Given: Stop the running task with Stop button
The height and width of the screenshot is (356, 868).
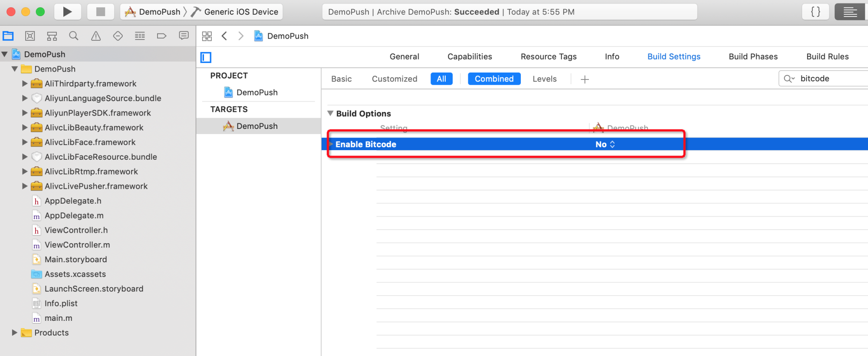Looking at the screenshot, I should click(x=101, y=12).
